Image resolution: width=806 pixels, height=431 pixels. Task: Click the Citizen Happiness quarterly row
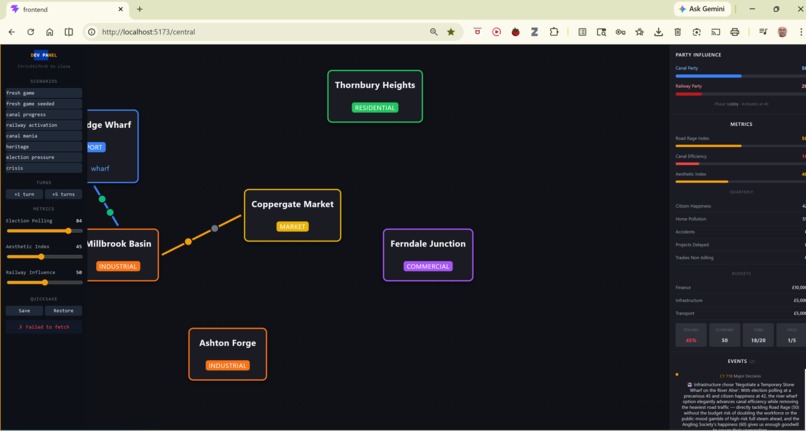741,206
